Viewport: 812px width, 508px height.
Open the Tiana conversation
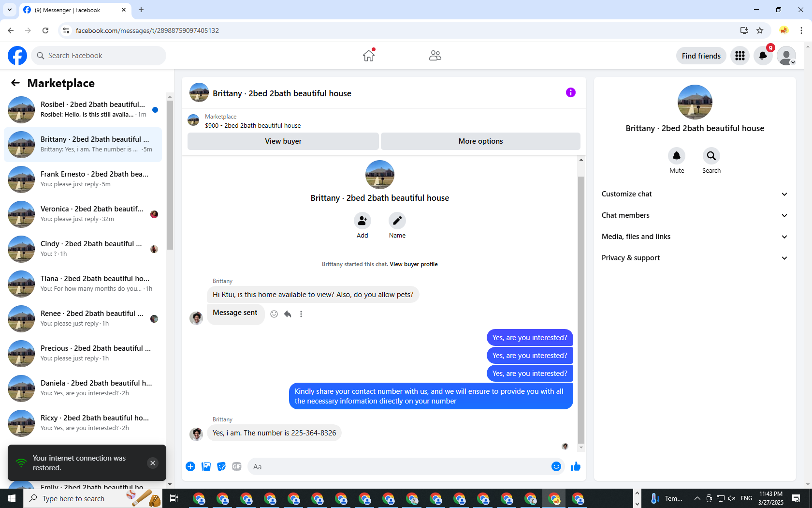point(83,284)
